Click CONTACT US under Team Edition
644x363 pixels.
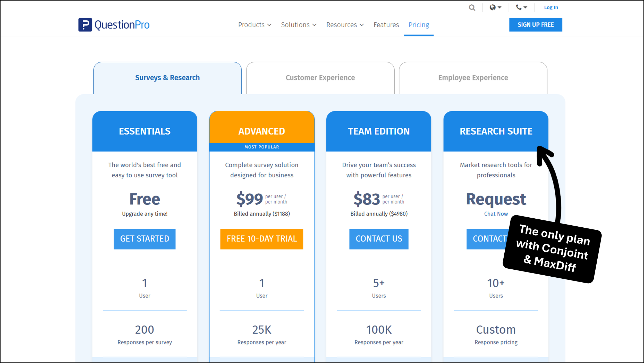379,239
